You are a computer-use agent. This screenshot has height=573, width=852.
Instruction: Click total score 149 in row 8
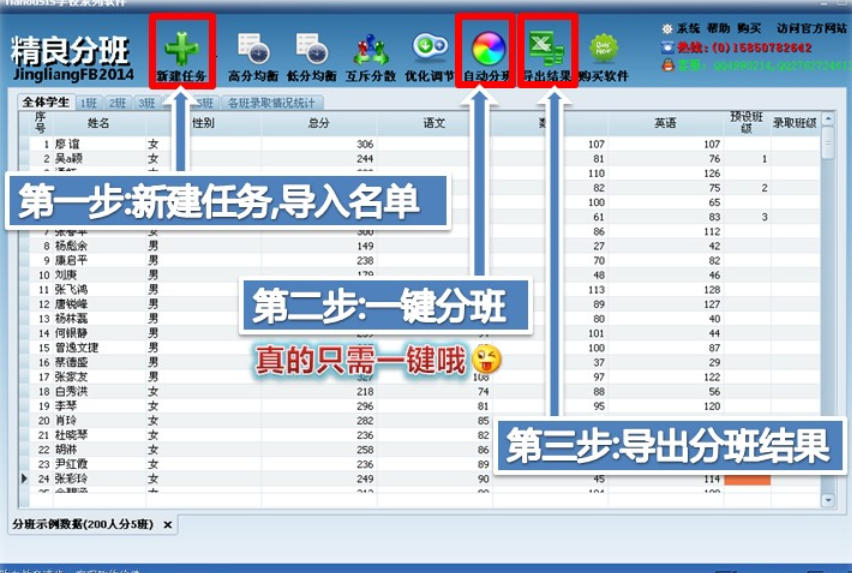pyautogui.click(x=365, y=246)
